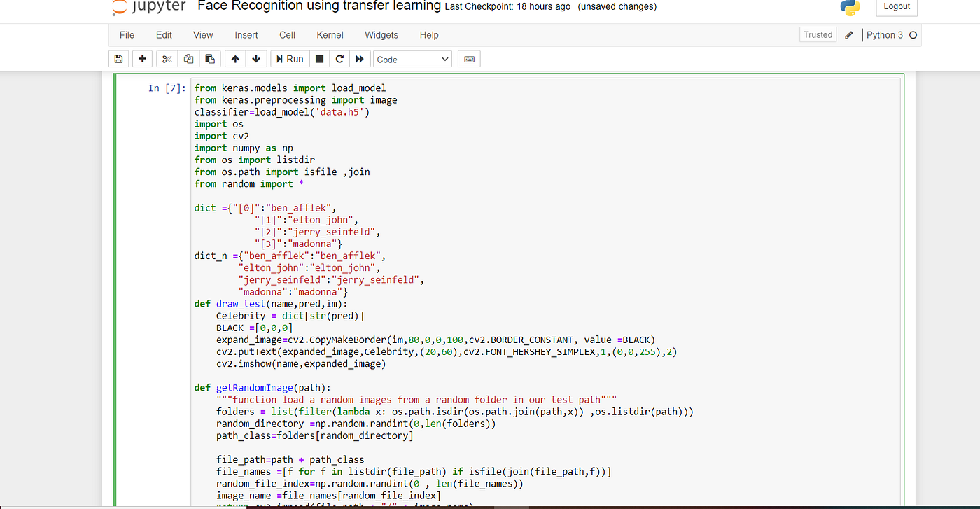Click the pencil edit-mode indicator icon

[849, 35]
